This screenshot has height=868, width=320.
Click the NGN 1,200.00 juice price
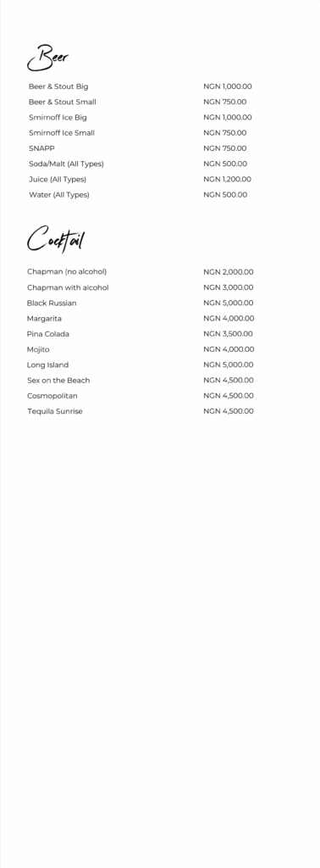[227, 180]
